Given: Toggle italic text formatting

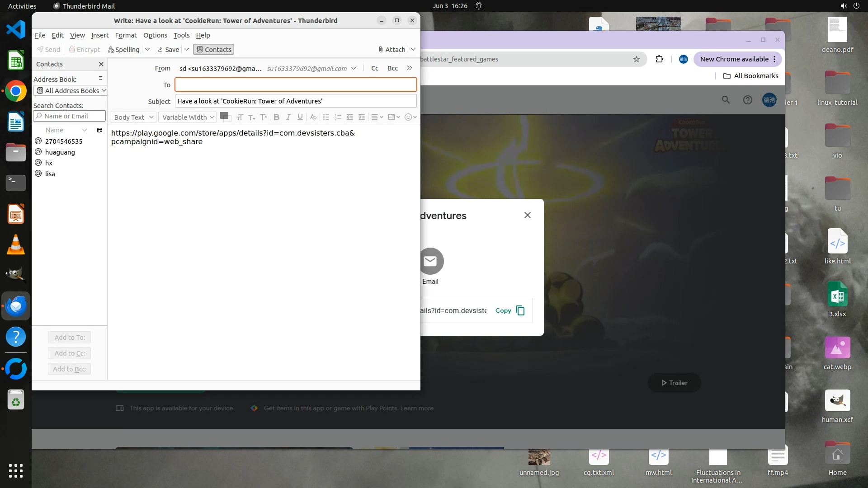Looking at the screenshot, I should point(288,117).
